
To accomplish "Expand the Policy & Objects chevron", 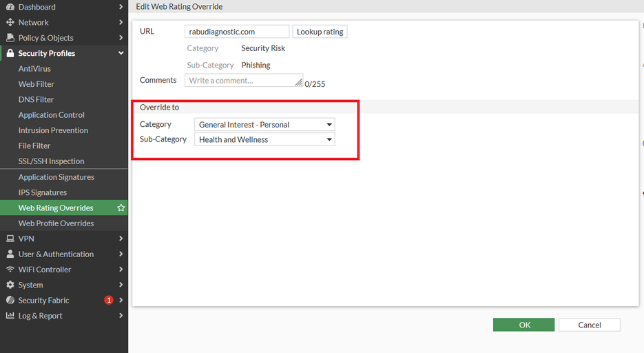I will (121, 38).
